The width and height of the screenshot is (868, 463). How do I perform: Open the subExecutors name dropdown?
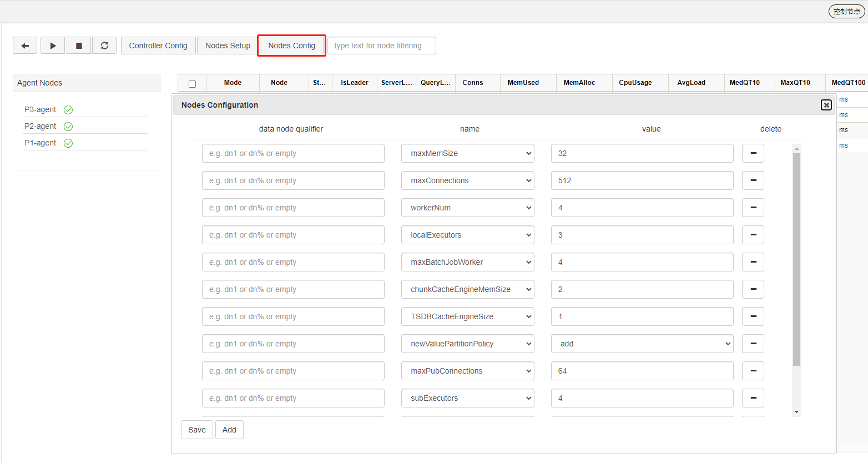[x=467, y=398]
